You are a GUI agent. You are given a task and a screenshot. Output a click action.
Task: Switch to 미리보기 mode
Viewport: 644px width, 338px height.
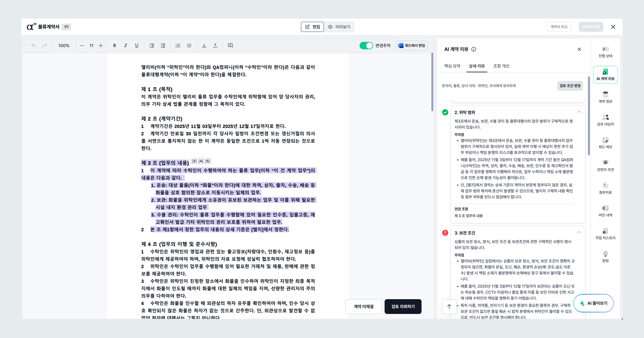[339, 27]
